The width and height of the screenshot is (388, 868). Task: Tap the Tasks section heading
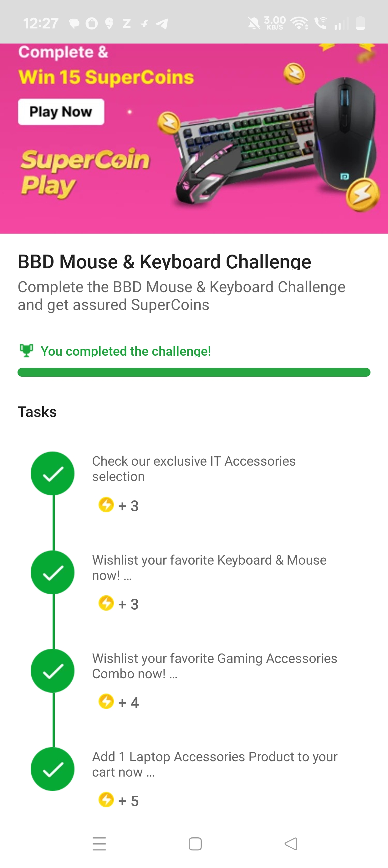tap(37, 412)
